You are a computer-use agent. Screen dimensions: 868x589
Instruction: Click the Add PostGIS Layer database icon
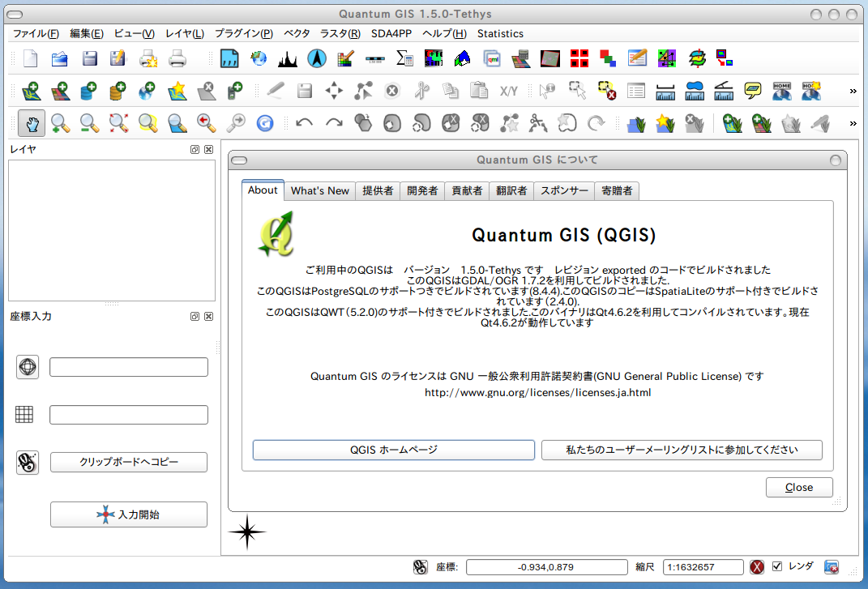pos(88,90)
